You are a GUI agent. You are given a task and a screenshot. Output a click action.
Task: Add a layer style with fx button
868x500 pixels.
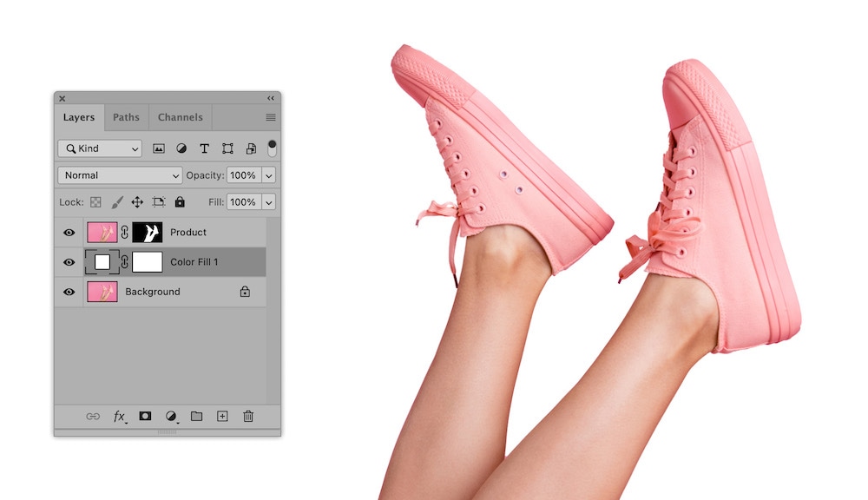120,417
